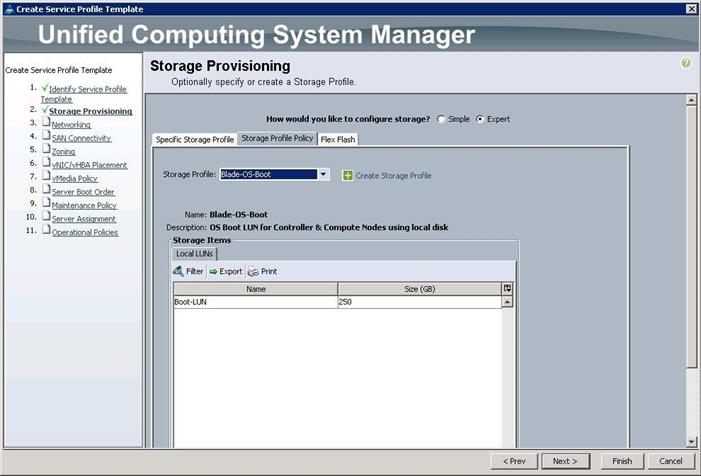Select the Simple storage configuration radio
The width and height of the screenshot is (701, 476).
[441, 119]
